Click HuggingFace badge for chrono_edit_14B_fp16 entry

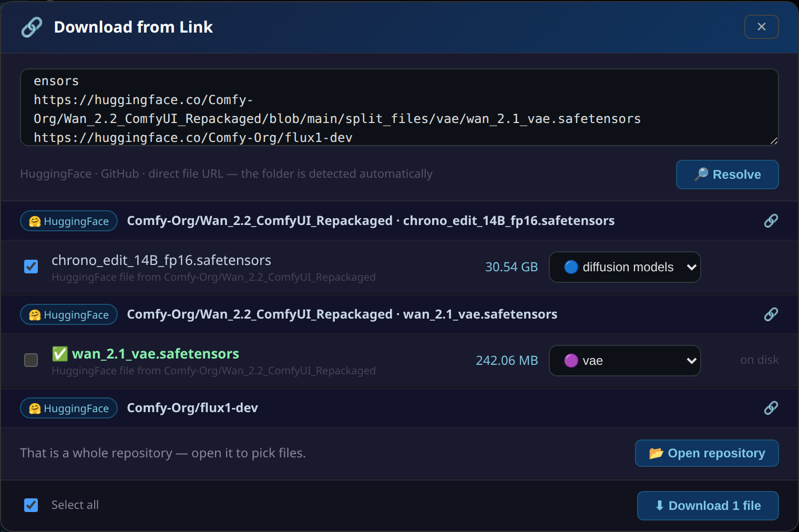(x=69, y=221)
